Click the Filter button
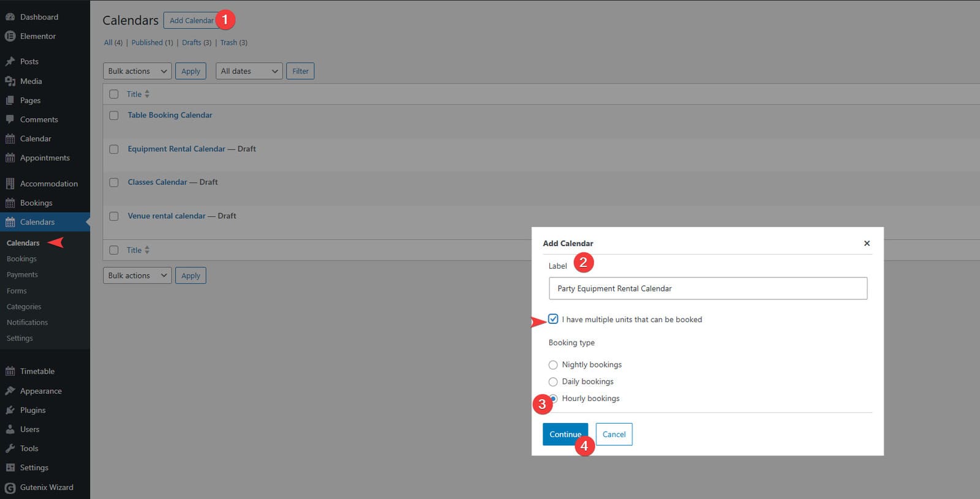 click(300, 71)
